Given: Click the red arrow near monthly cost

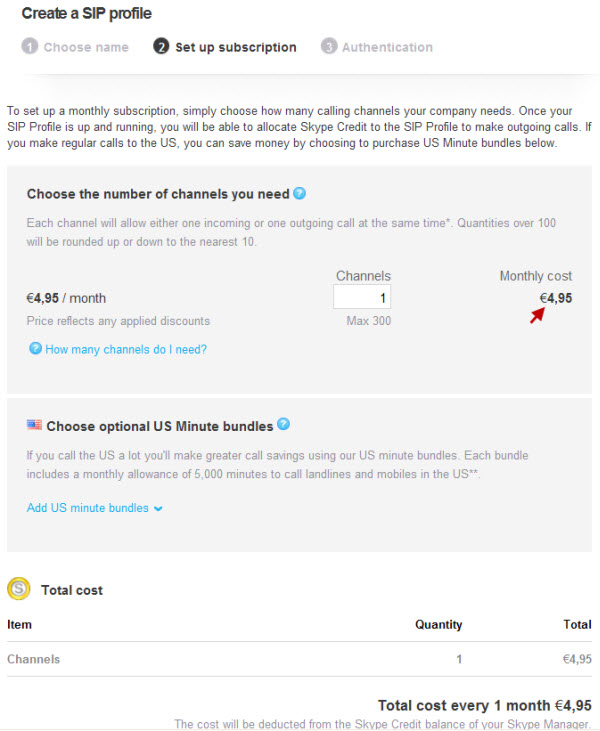Looking at the screenshot, I should [537, 316].
